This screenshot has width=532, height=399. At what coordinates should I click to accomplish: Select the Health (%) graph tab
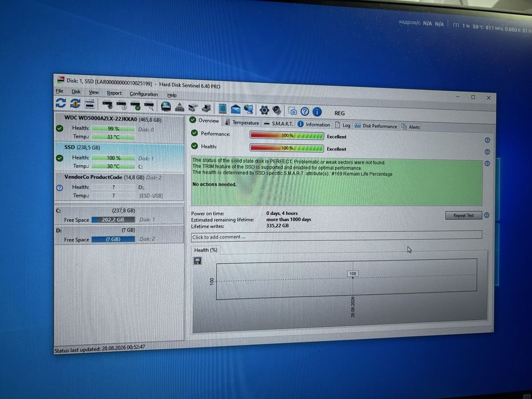pyautogui.click(x=206, y=250)
